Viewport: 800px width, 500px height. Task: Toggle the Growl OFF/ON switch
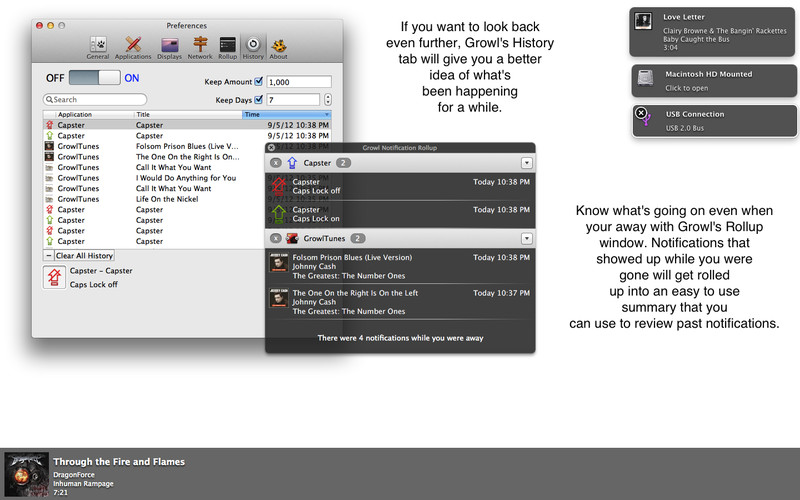(x=95, y=78)
